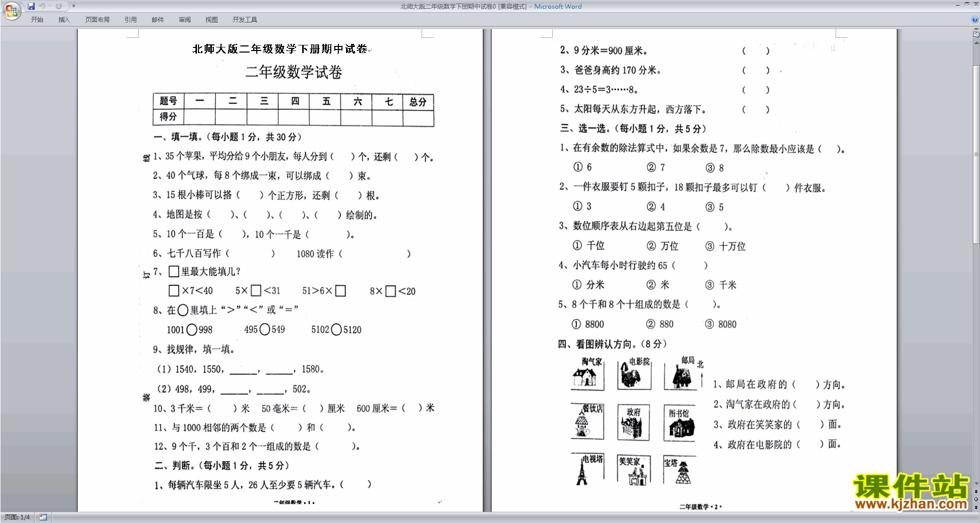Open the Select Browse Object button
This screenshot has height=523, width=980.
pos(976,499)
